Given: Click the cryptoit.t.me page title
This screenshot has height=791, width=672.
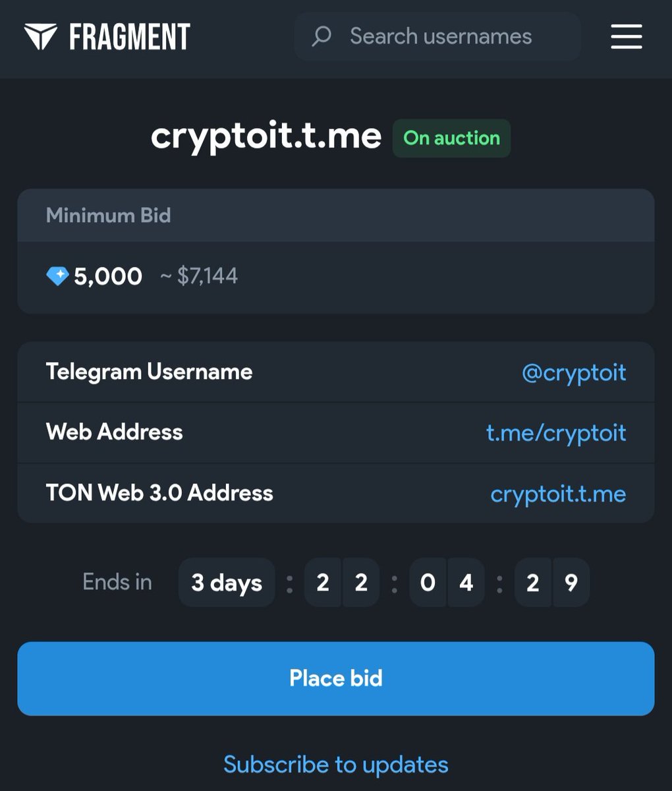Looking at the screenshot, I should coord(266,136).
